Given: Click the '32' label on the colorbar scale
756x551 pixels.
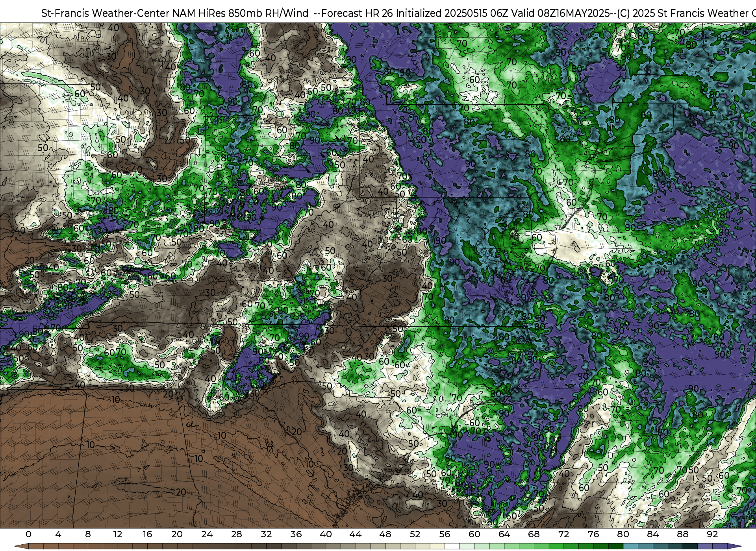Looking at the screenshot, I should click(266, 534).
